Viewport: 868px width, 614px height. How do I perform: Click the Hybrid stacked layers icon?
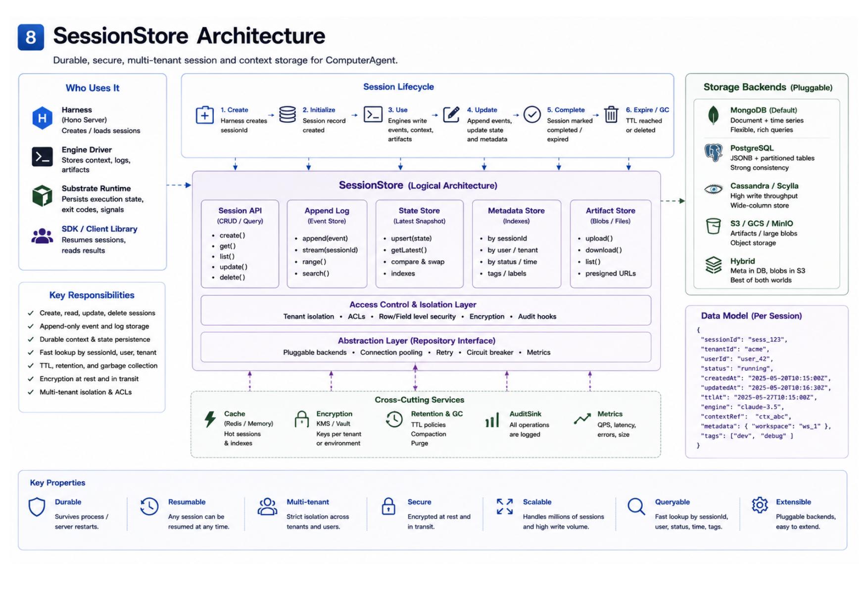click(713, 265)
